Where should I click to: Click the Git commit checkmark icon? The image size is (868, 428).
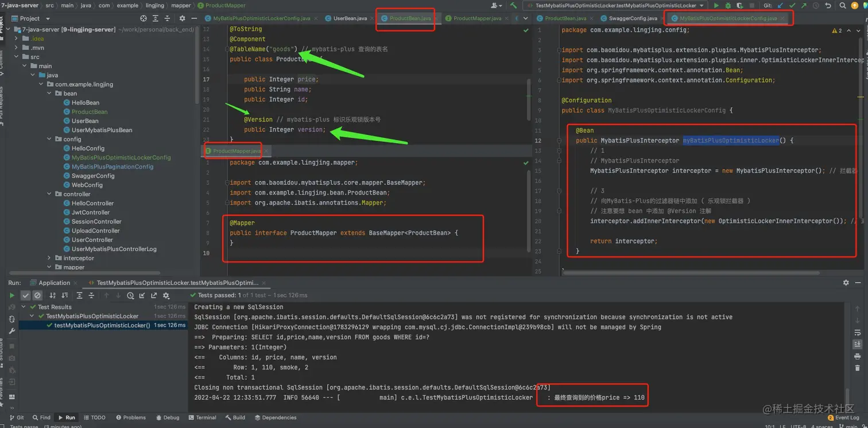792,5
